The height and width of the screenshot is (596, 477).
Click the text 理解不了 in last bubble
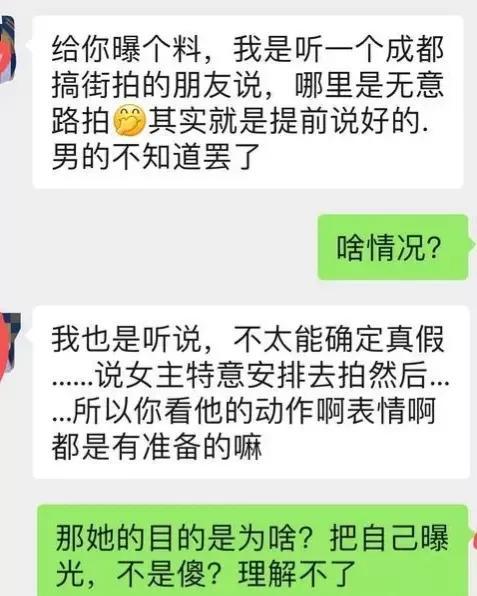tap(297, 574)
